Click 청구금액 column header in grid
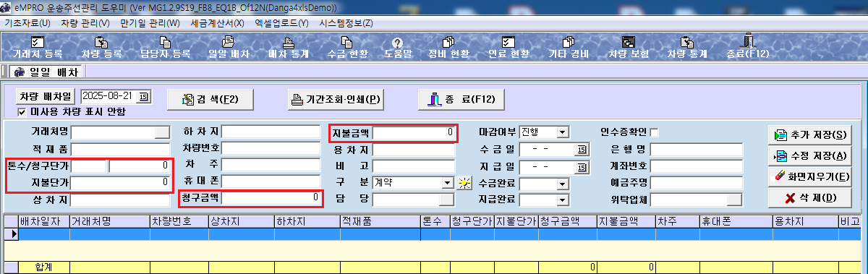 (567, 221)
